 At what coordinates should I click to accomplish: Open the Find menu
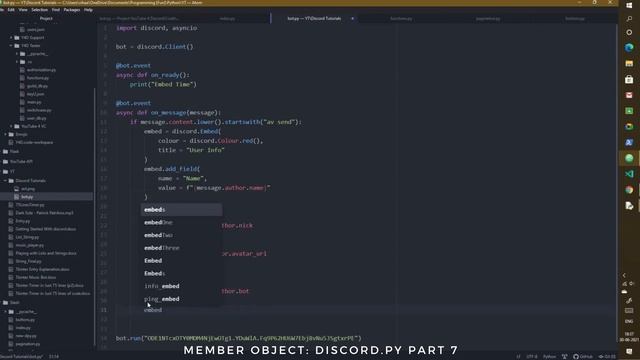point(56,10)
